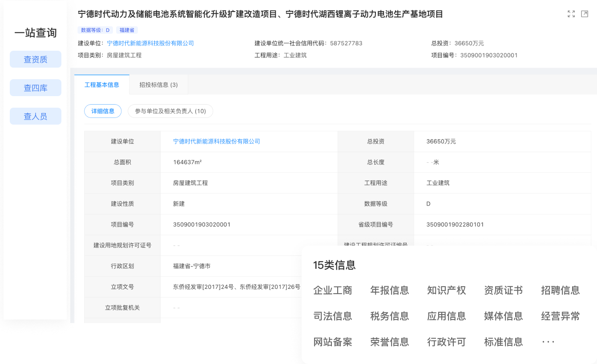Click 数据等级 value D in table
Viewport: 597px width, 364px height.
(428, 204)
